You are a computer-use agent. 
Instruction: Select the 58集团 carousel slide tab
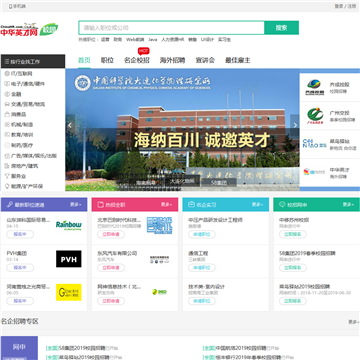[219, 183]
